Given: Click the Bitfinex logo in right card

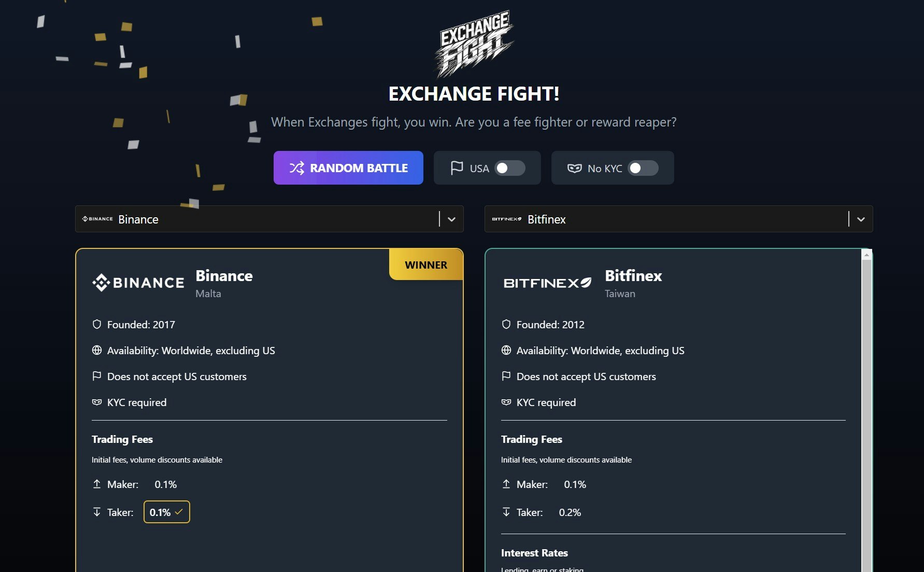Looking at the screenshot, I should (x=547, y=283).
